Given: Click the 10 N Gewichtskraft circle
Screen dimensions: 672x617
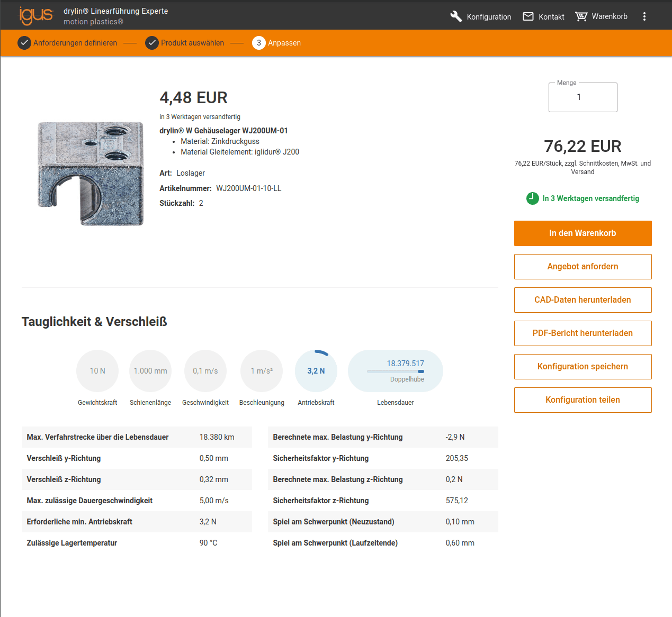Looking at the screenshot, I should [x=97, y=371].
